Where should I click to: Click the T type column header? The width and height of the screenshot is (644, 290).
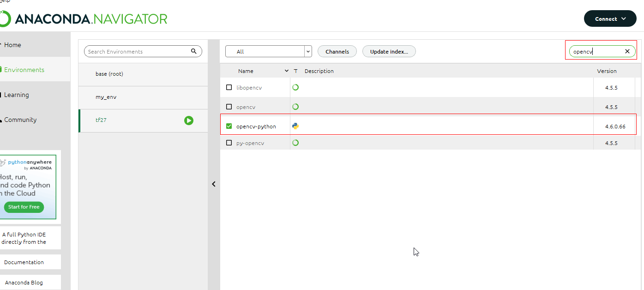[x=295, y=71]
